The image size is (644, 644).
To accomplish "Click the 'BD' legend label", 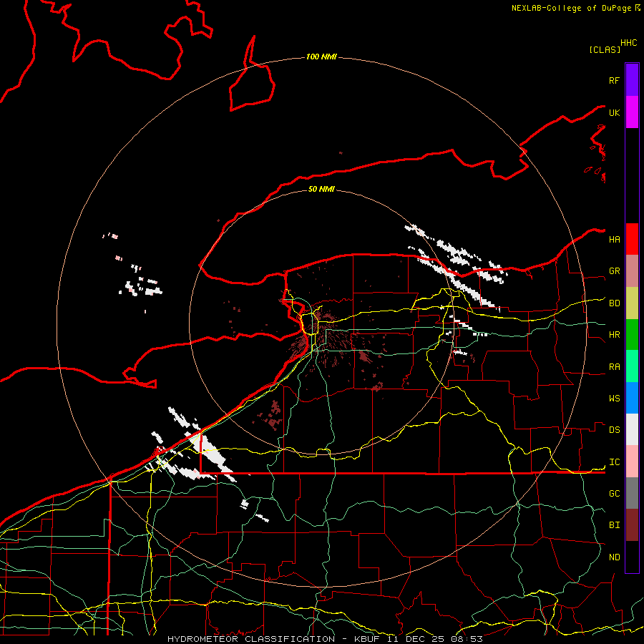I will pos(614,303).
